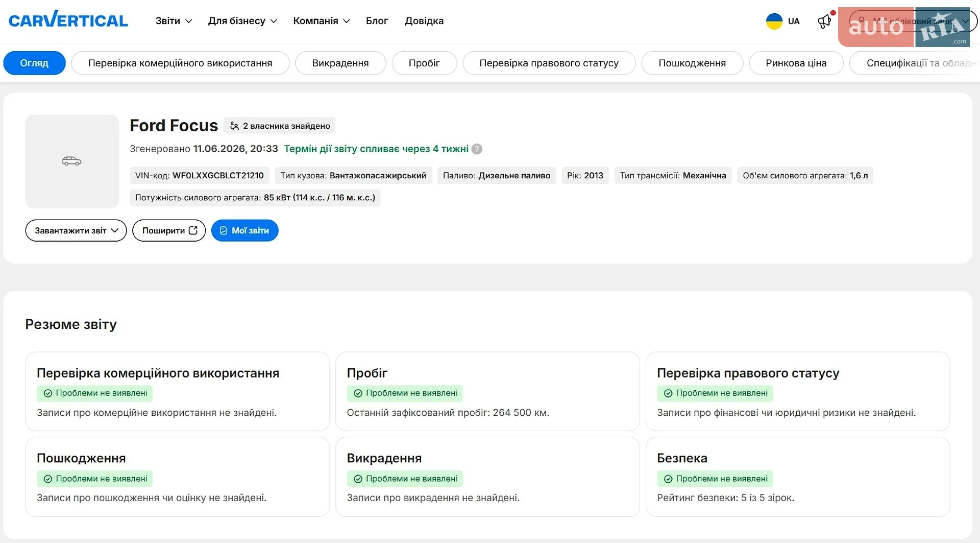Click the Термін дії звіту спливає text
The image size is (980, 543).
tap(376, 149)
